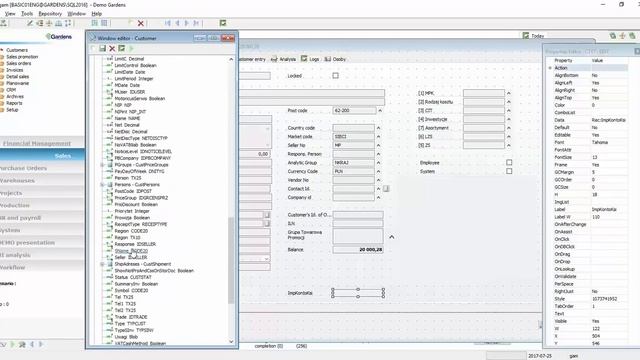Expand the Persons - CustPersons tree node

click(102, 184)
